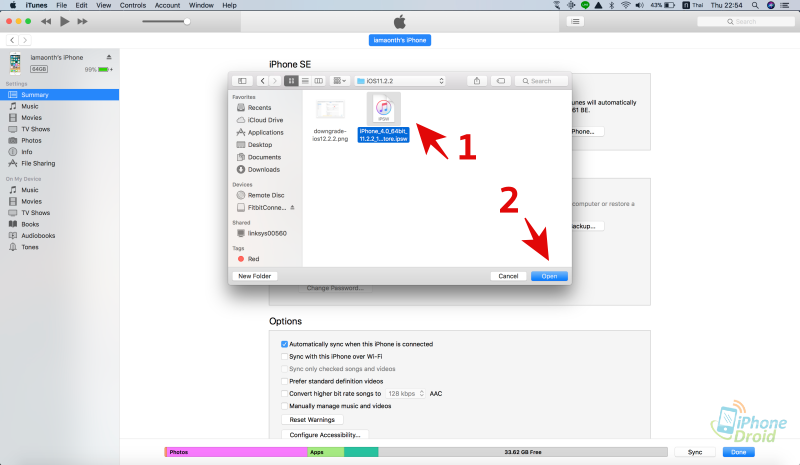Uncheck Automatically sync when this iPhone is connected
Screen dimensions: 800x465
tap(284, 344)
